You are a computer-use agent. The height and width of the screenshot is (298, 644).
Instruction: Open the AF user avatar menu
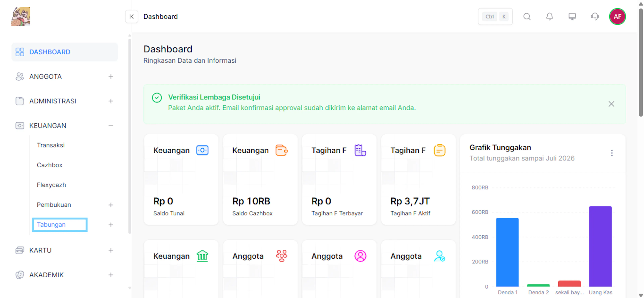[x=617, y=16]
